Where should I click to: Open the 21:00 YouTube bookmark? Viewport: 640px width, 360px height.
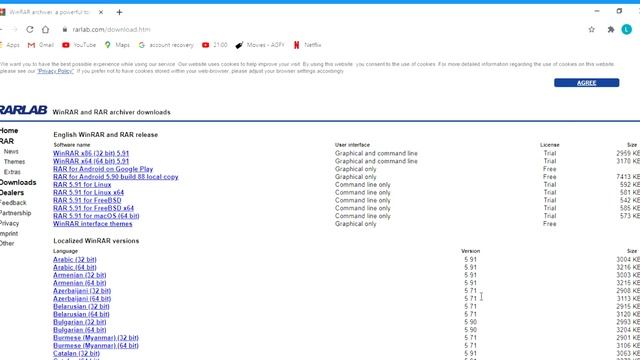215,45
